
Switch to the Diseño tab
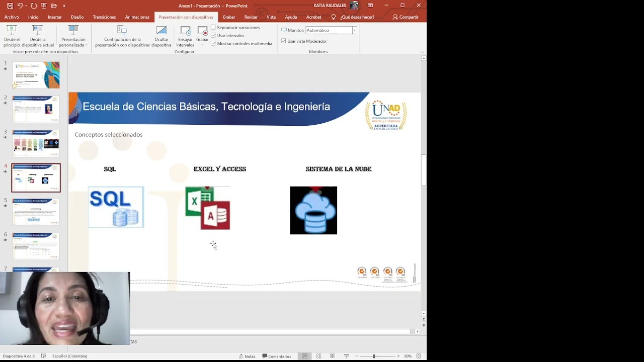pyautogui.click(x=77, y=17)
